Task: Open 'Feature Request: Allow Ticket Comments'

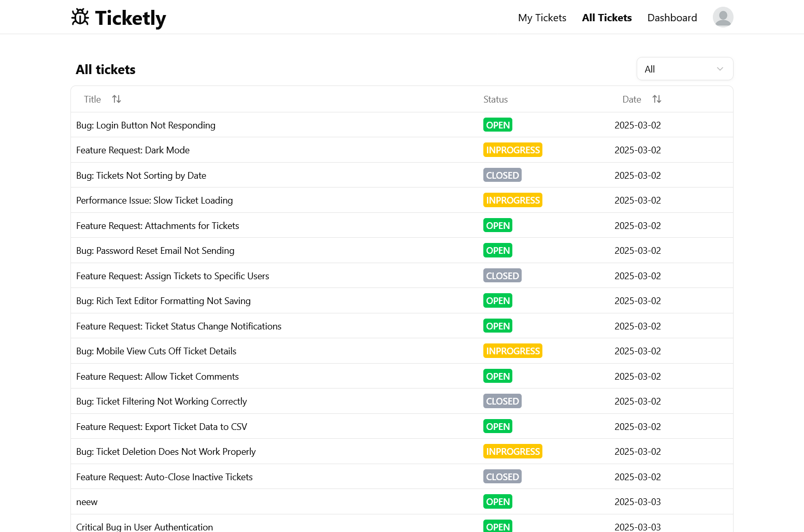Action: pyautogui.click(x=157, y=377)
